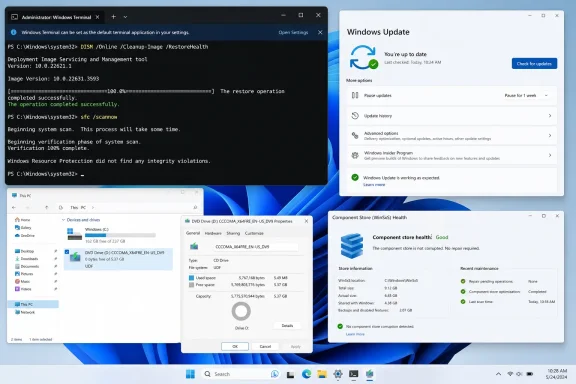The image size is (576, 384).
Task: Click Cancel in DVD Properties dialog
Action: 265,347
